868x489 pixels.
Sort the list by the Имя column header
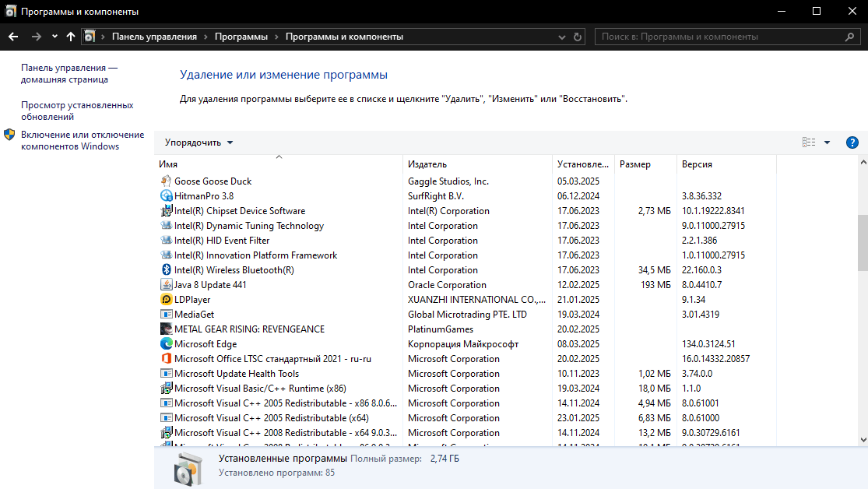coord(279,164)
